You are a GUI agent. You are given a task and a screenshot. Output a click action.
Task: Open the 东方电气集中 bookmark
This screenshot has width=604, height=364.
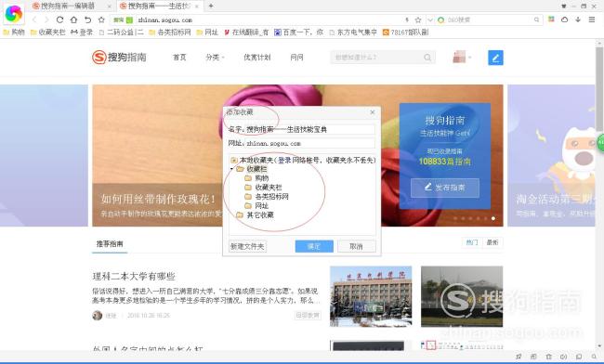pyautogui.click(x=353, y=32)
